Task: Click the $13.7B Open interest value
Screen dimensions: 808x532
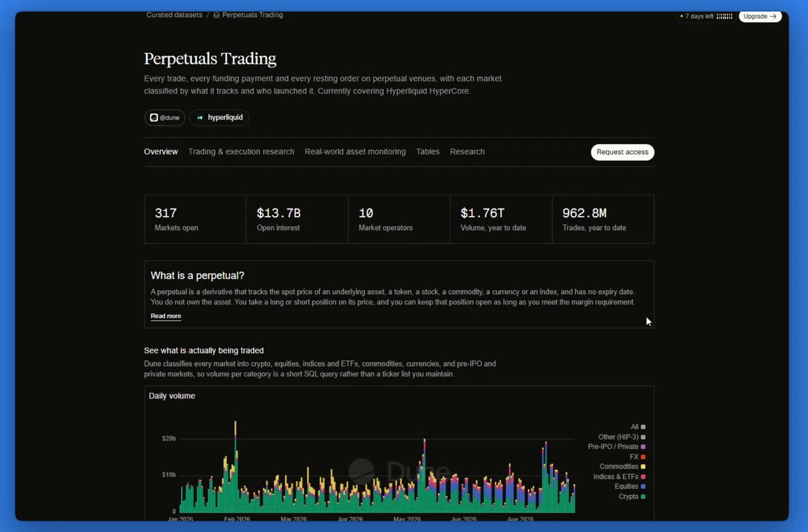Action: (279, 213)
